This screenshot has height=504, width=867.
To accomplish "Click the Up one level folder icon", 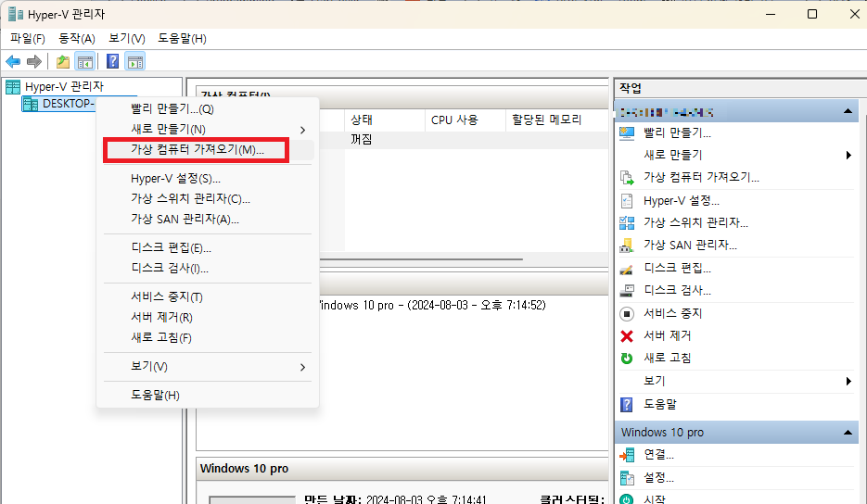I will tap(63, 61).
